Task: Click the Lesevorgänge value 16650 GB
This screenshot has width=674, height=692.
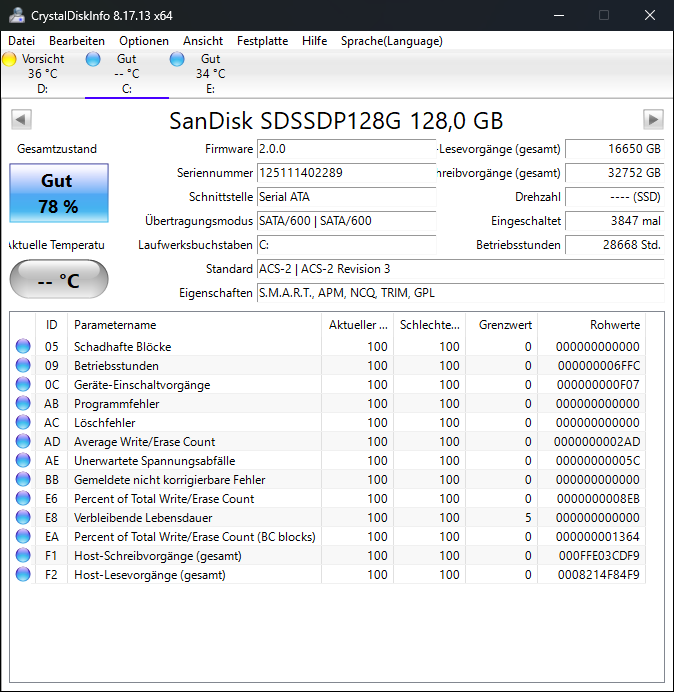Action: (x=614, y=149)
